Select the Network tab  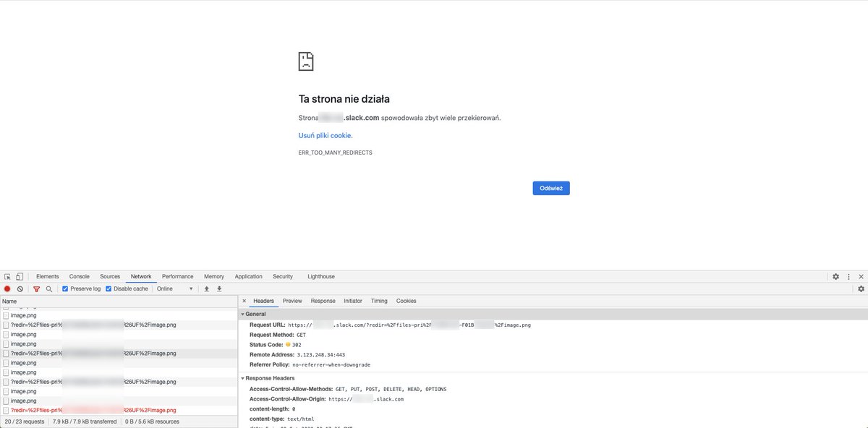tap(141, 276)
